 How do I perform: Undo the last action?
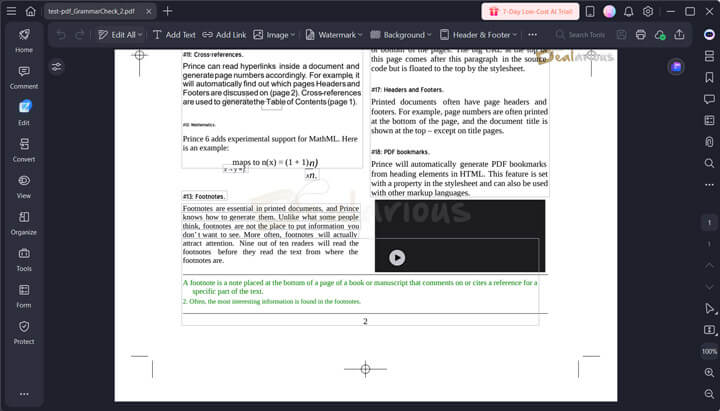61,35
